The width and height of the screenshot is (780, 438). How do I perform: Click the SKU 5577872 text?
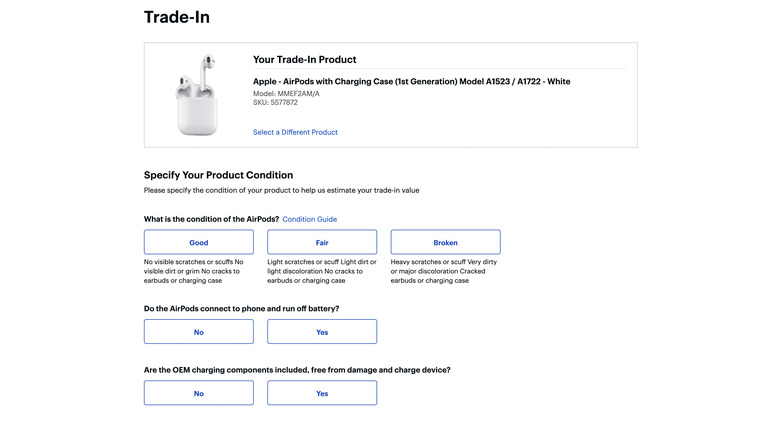tap(275, 102)
